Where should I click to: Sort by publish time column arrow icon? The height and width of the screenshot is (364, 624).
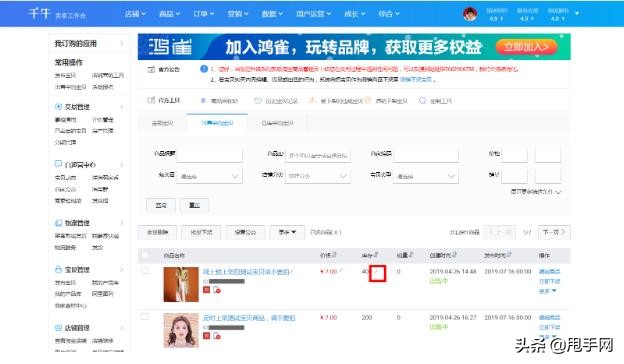pyautogui.click(x=509, y=255)
